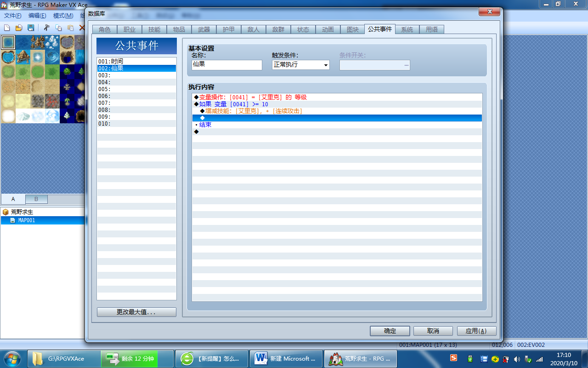Viewport: 588px width, 368px height.
Task: Open the 文件(F) menu
Action: 13,16
